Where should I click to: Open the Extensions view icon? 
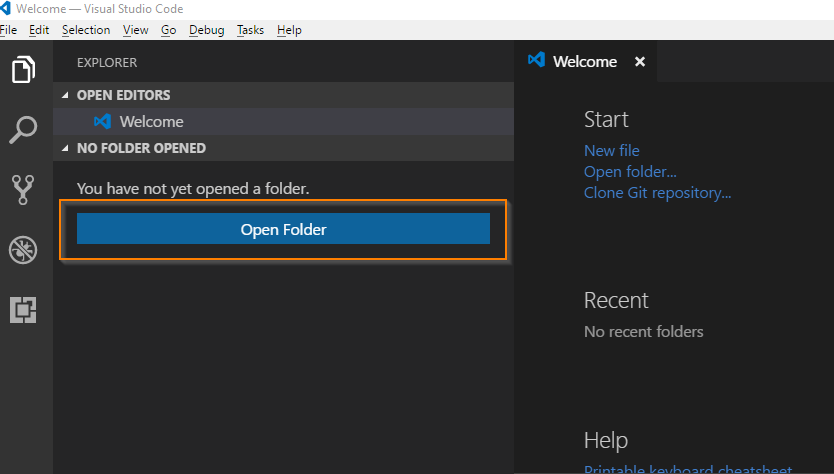point(23,310)
